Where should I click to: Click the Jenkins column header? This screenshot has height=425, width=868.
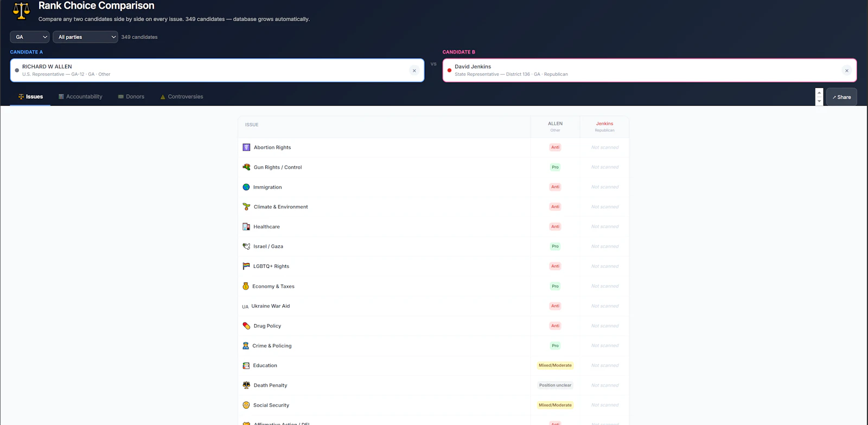pyautogui.click(x=604, y=126)
